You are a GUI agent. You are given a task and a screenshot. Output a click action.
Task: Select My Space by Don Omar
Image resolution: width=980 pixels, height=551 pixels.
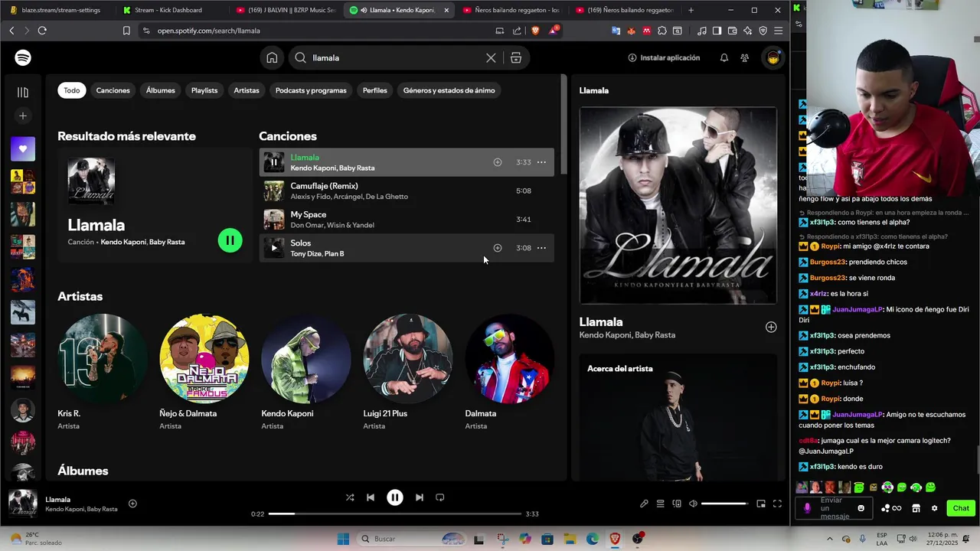(407, 219)
